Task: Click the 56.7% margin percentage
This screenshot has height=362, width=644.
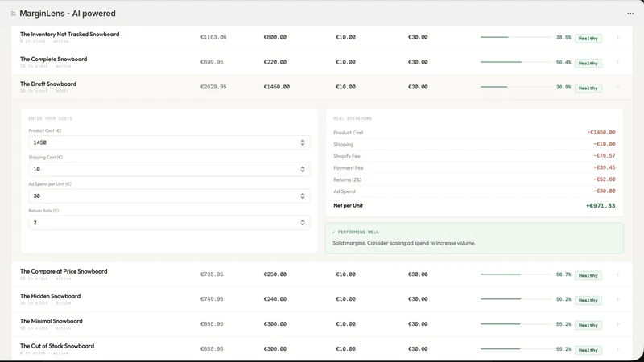Action: tap(563, 274)
